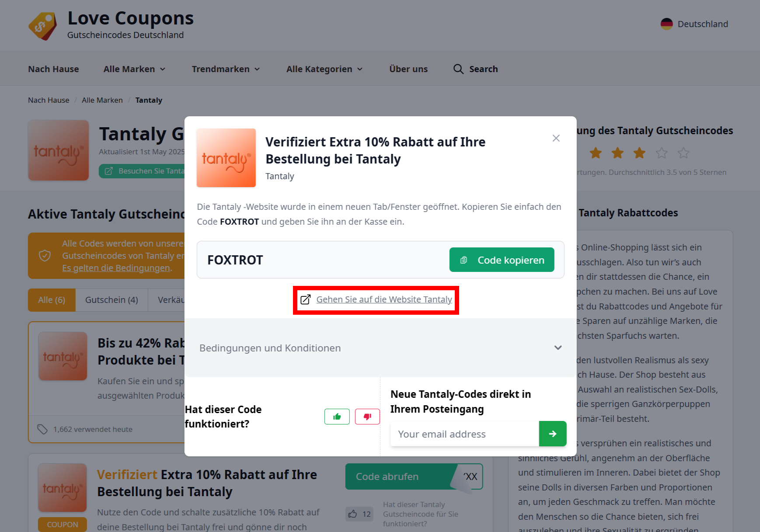Open the Trendmarken dropdown menu

pos(226,69)
